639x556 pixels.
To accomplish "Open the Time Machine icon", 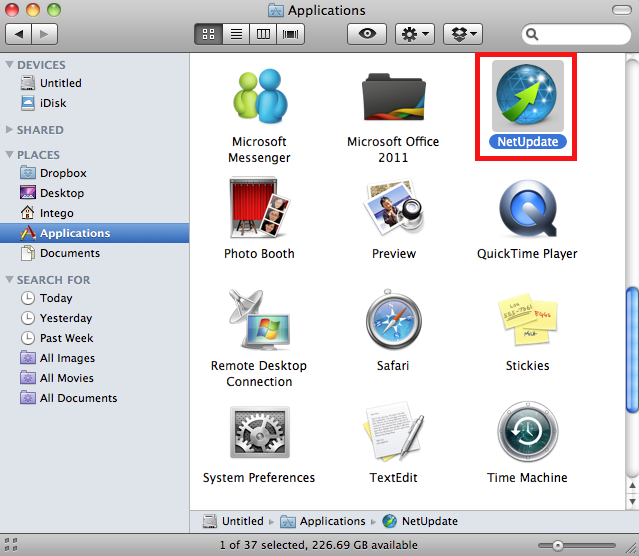I will [527, 431].
